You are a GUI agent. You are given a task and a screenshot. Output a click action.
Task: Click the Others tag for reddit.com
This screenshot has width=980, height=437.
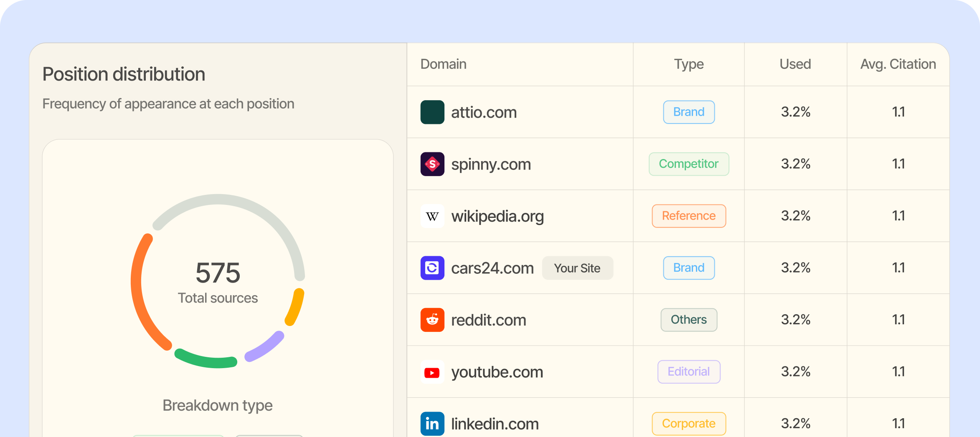coord(688,320)
